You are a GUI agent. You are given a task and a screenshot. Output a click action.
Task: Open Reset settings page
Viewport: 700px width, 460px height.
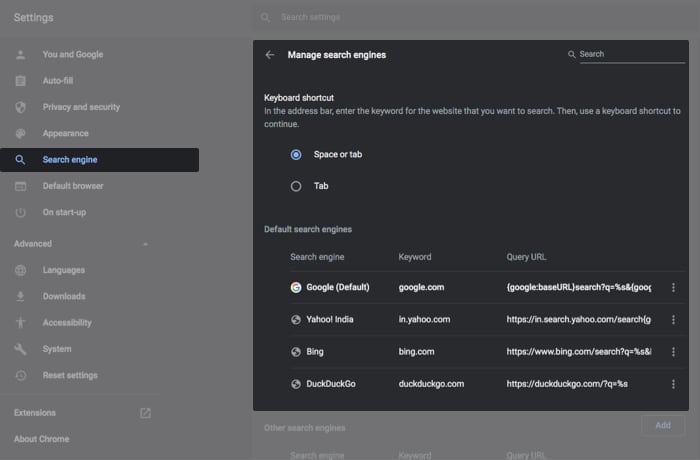[70, 375]
